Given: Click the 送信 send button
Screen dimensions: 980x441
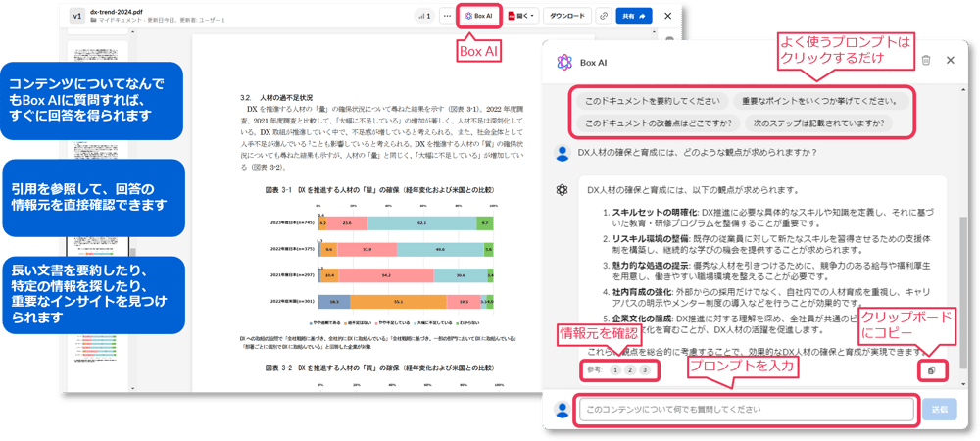Looking at the screenshot, I should [940, 410].
